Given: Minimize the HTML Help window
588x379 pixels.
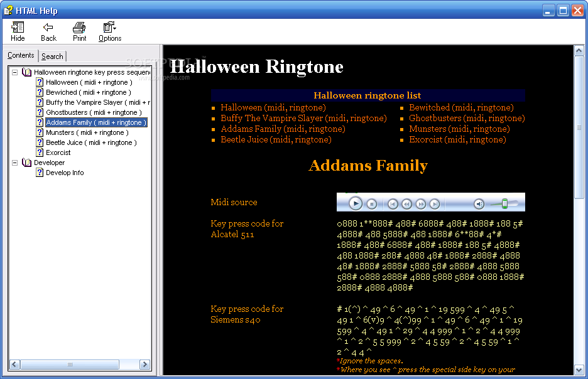Looking at the screenshot, I should 548,11.
